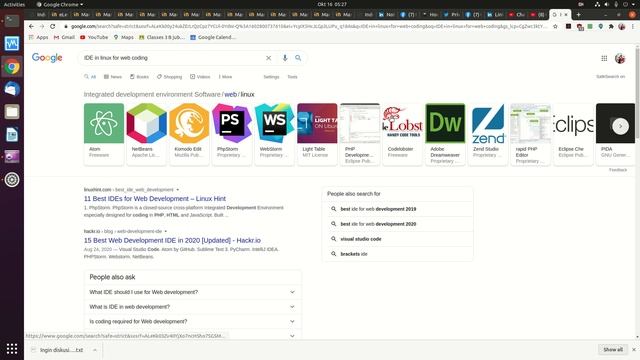The width and height of the screenshot is (640, 360).
Task: Select the NetBeans card
Action: tap(146, 134)
